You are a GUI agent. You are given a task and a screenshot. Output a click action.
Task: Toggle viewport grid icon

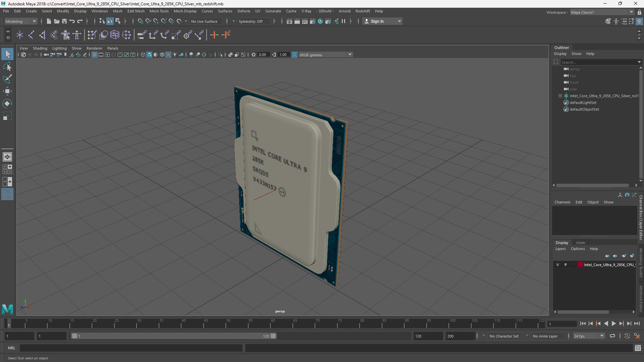click(x=95, y=55)
